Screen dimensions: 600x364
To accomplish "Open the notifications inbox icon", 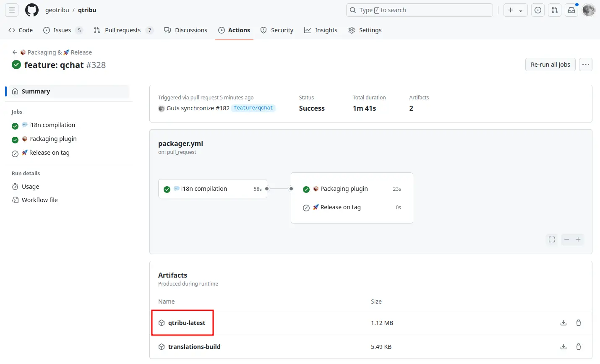I will (x=571, y=10).
